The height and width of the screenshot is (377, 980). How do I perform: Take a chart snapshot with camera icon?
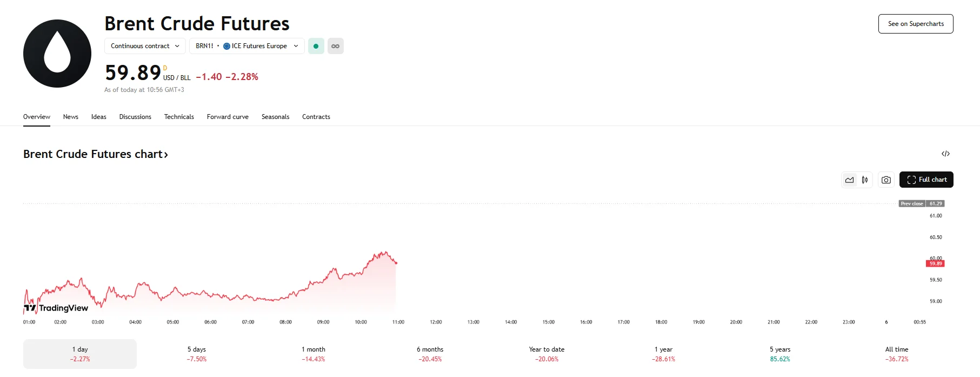pyautogui.click(x=886, y=180)
